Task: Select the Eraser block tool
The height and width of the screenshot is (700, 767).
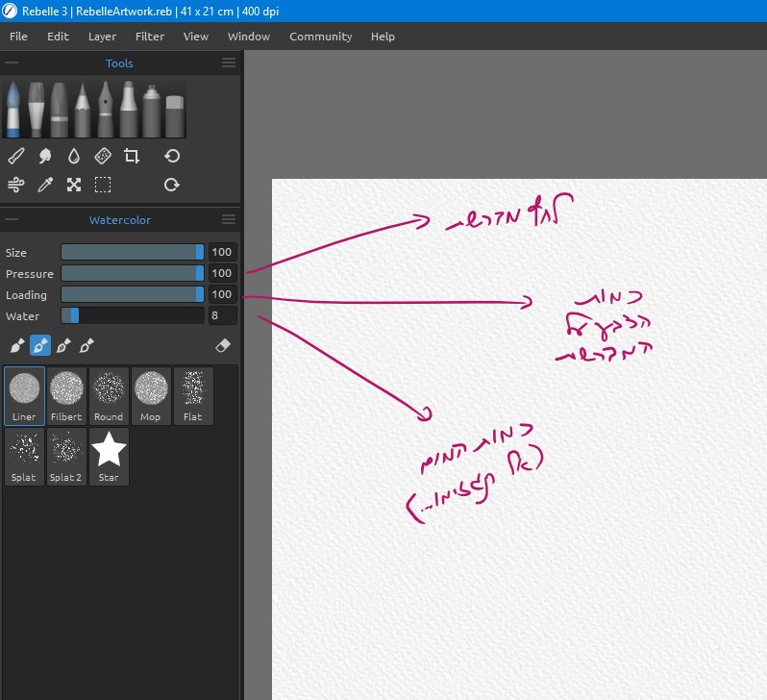Action: [175, 115]
